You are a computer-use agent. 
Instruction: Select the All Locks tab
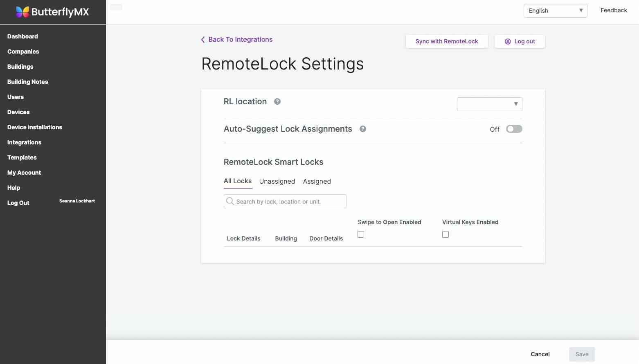pyautogui.click(x=237, y=181)
